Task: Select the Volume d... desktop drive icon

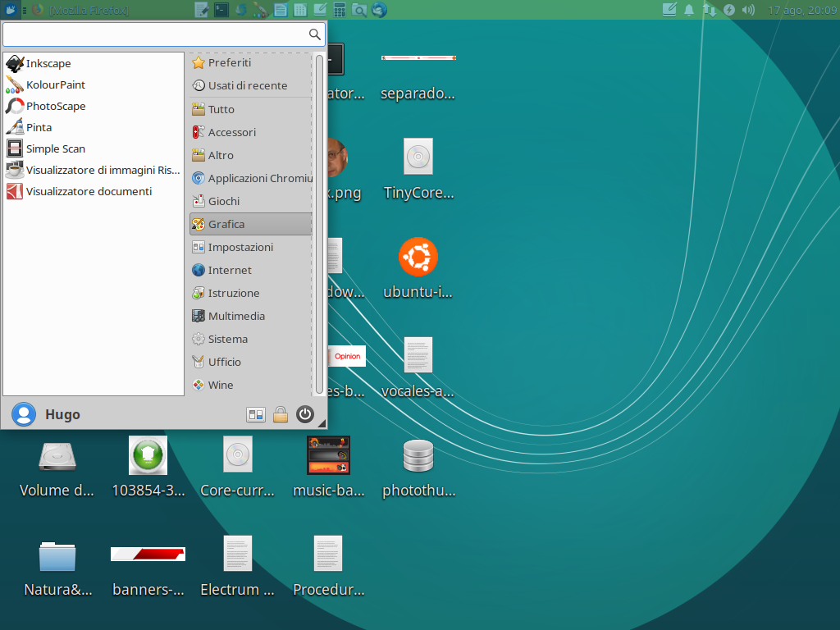Action: pos(57,468)
